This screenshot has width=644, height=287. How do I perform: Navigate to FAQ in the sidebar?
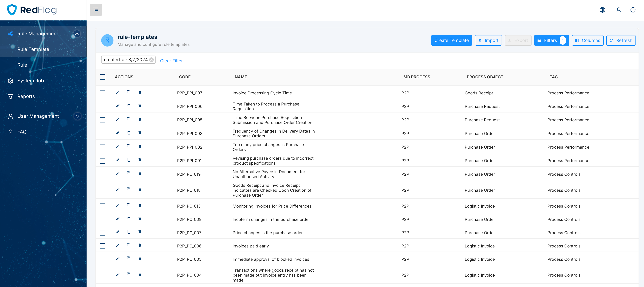click(22, 132)
